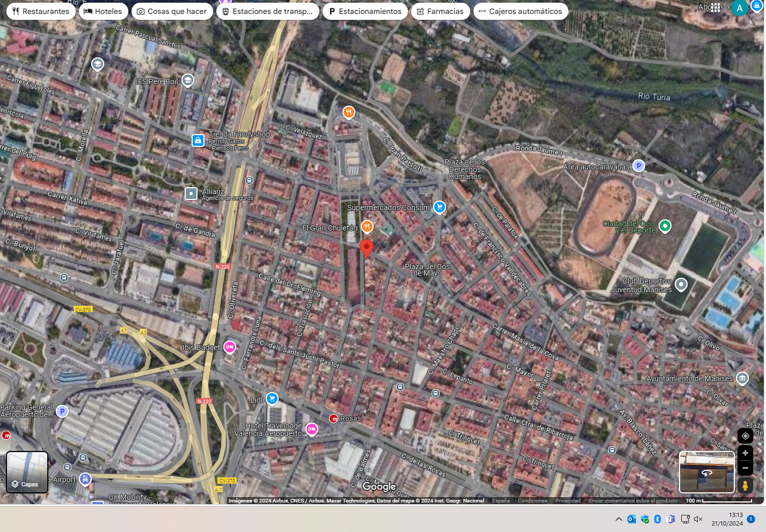Click the show my location button
Viewport: 766px width, 532px height.
[x=745, y=436]
